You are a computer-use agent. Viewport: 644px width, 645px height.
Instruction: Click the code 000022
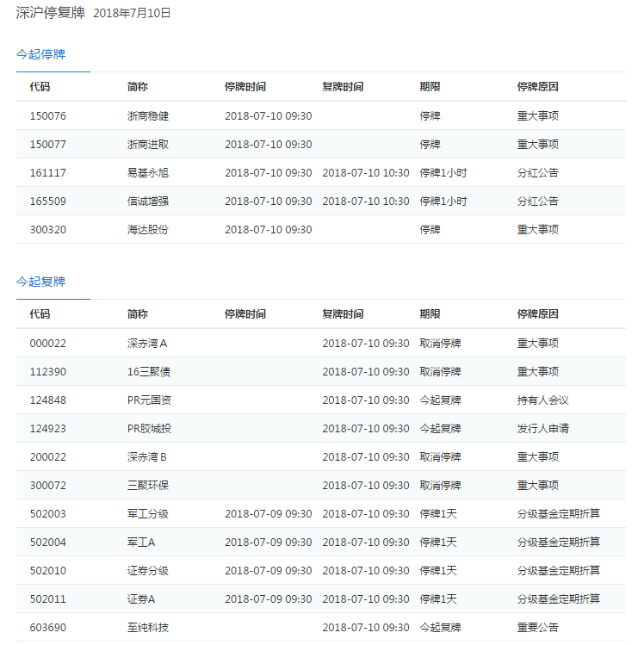(47, 344)
